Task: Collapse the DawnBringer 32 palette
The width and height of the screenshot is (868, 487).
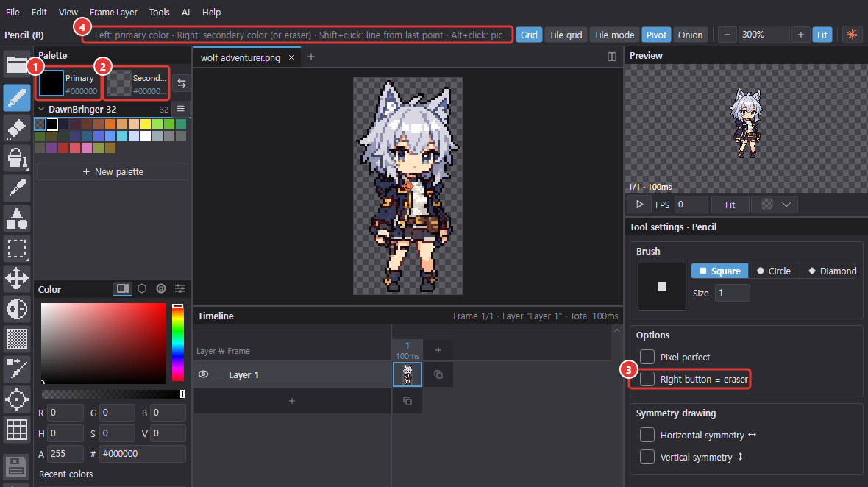Action: pos(41,109)
